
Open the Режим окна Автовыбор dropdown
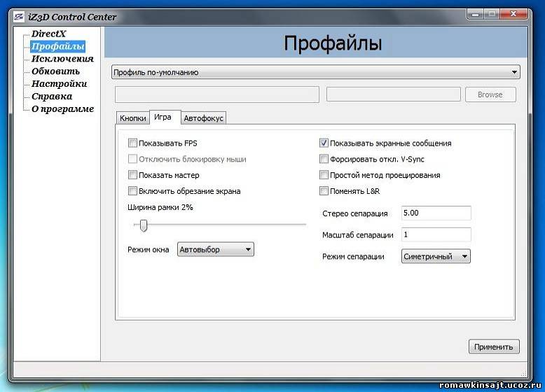(x=216, y=249)
